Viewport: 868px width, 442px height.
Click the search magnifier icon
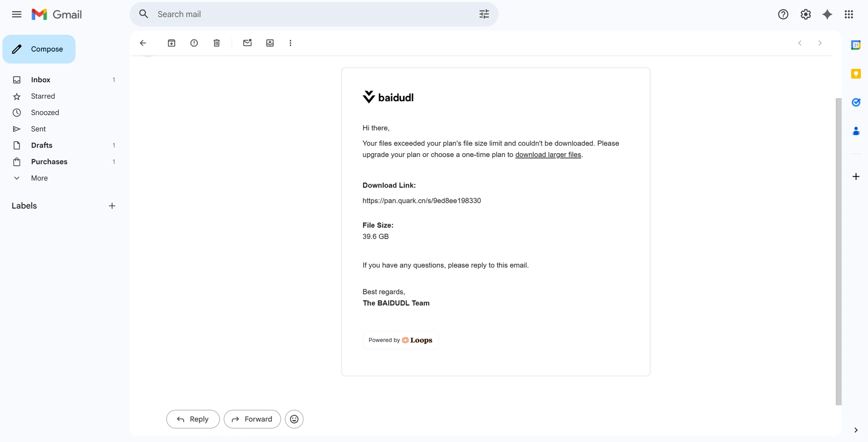click(144, 14)
